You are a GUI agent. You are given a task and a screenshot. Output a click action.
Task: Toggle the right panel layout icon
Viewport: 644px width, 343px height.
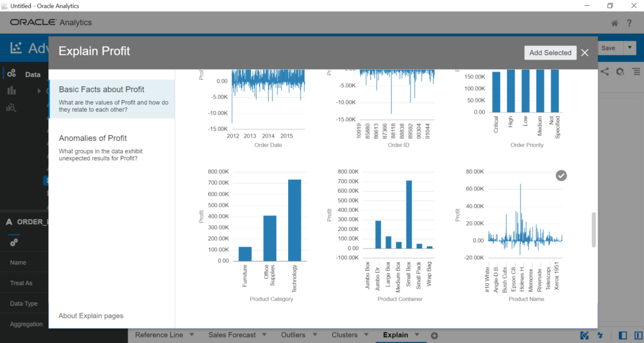[638, 335]
